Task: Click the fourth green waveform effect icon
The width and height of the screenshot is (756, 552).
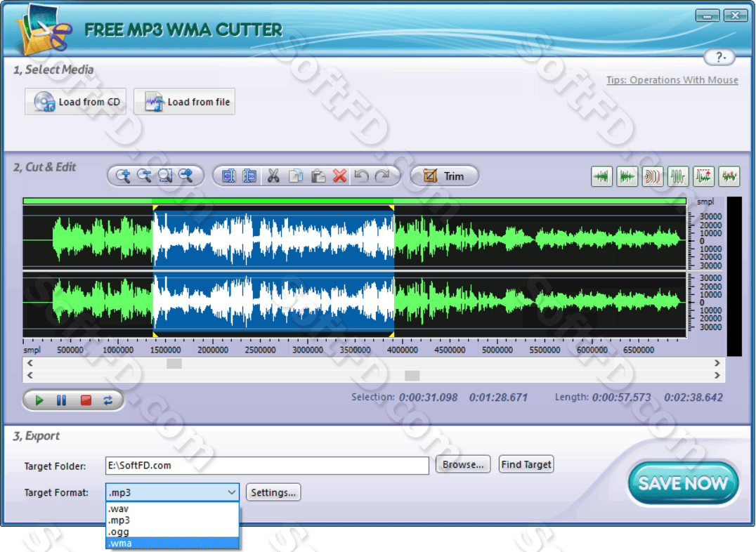Action: point(678,176)
